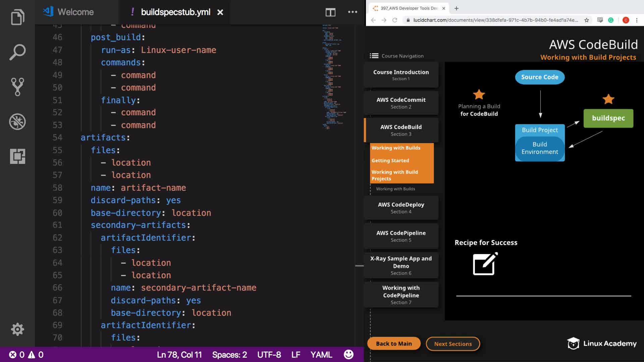Open the YAML language mode selector
Viewport: 644px width, 362px height.
point(321,355)
